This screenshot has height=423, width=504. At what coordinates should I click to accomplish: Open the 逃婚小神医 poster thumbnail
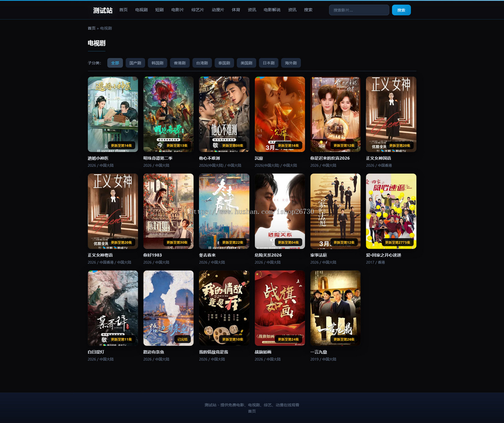click(x=113, y=114)
